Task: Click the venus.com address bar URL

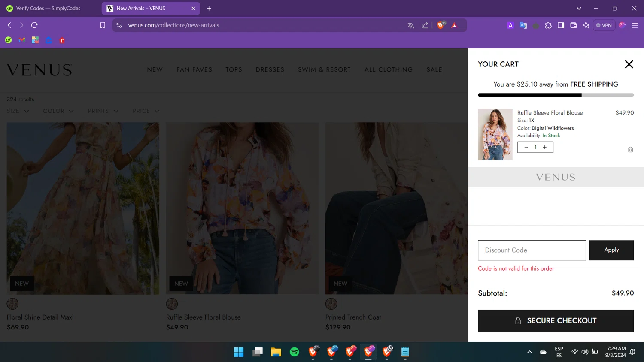Action: point(173,25)
